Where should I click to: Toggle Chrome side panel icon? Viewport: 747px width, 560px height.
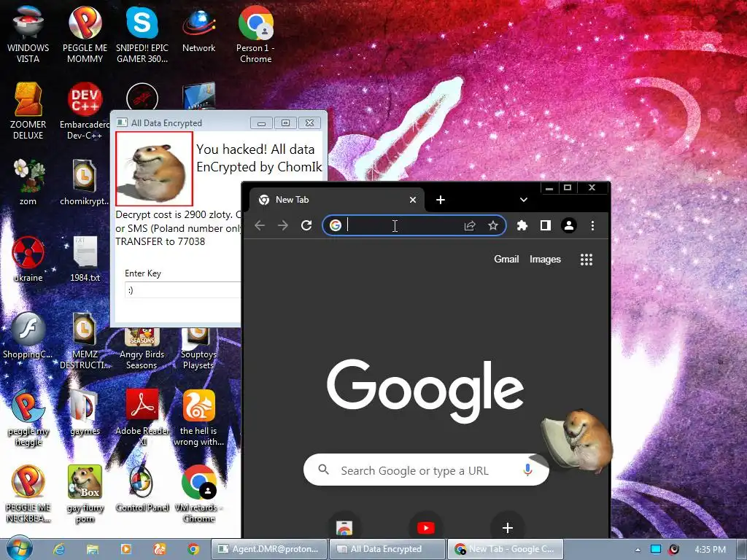click(546, 225)
